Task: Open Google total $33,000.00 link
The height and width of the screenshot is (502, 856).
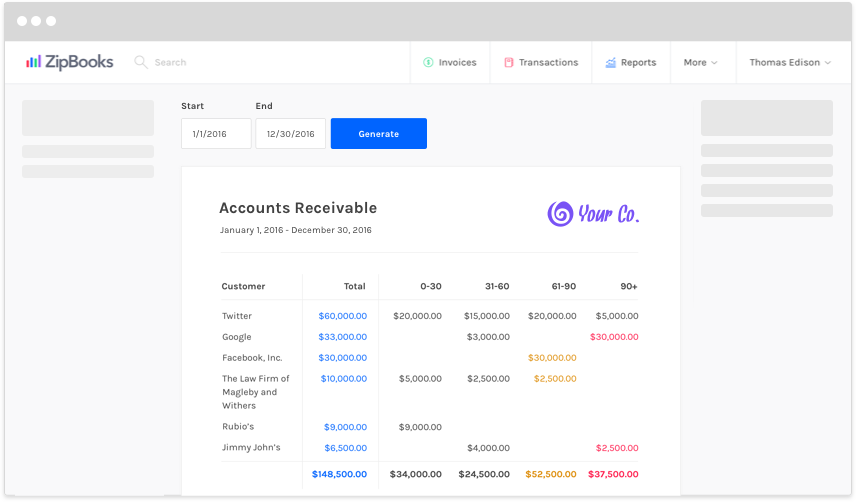Action: (343, 337)
